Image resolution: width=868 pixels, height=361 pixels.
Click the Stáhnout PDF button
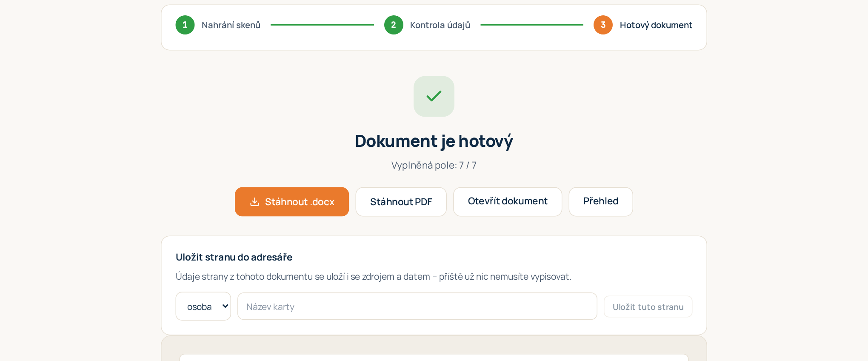[401, 202]
